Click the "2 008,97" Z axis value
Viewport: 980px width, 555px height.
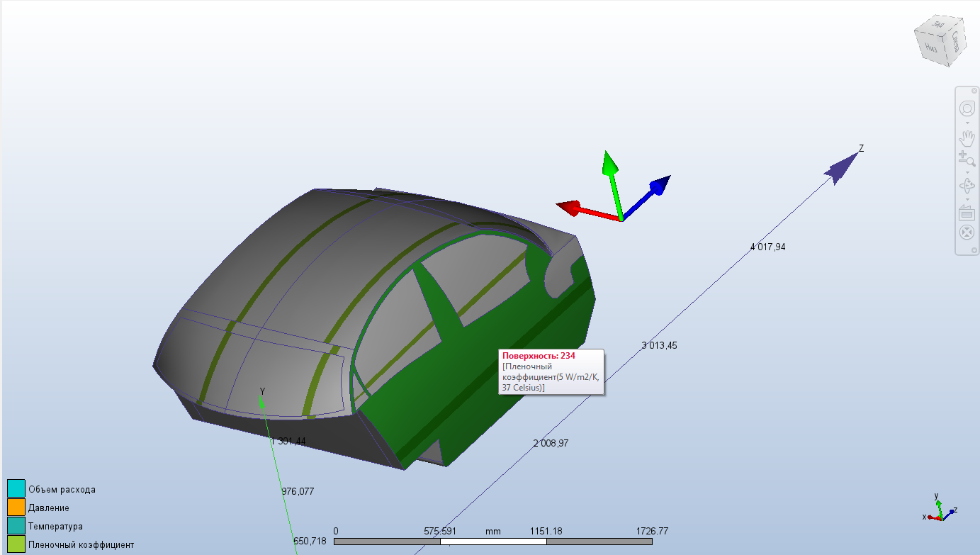coord(551,443)
